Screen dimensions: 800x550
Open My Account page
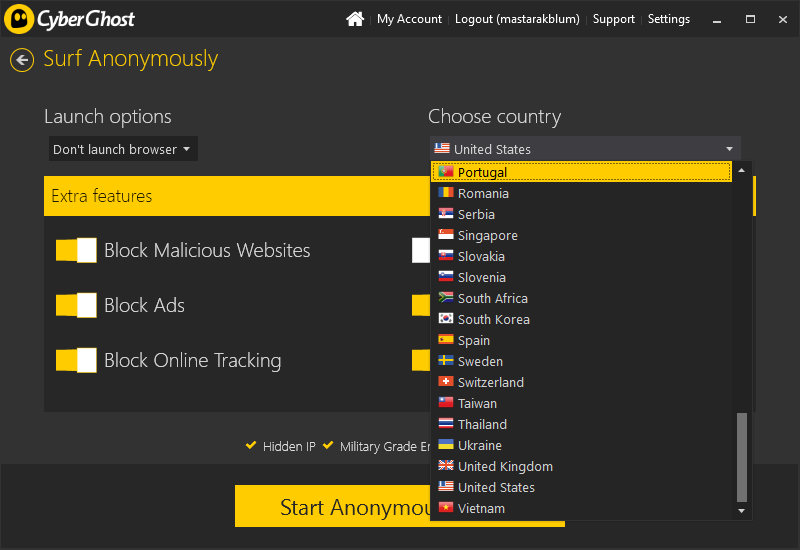[409, 19]
